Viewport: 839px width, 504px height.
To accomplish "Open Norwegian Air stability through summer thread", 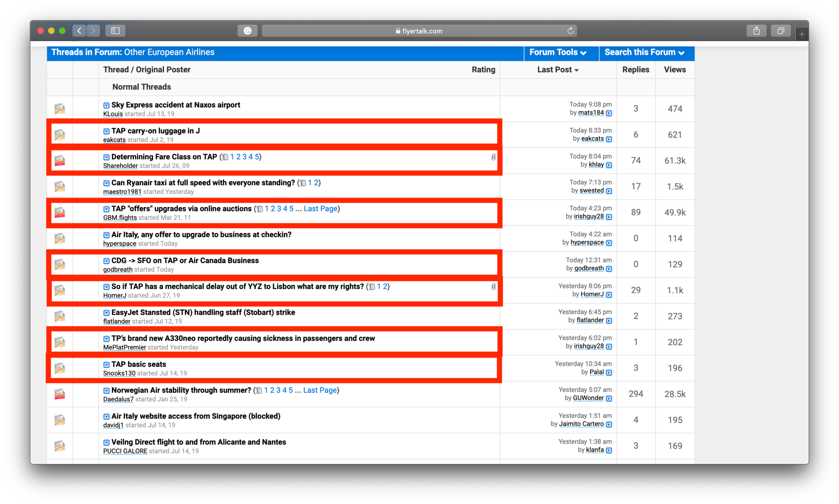I will pyautogui.click(x=181, y=390).
